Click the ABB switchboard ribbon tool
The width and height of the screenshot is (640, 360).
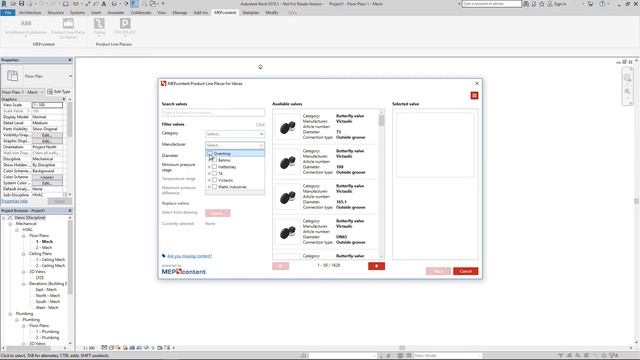[x=26, y=27]
